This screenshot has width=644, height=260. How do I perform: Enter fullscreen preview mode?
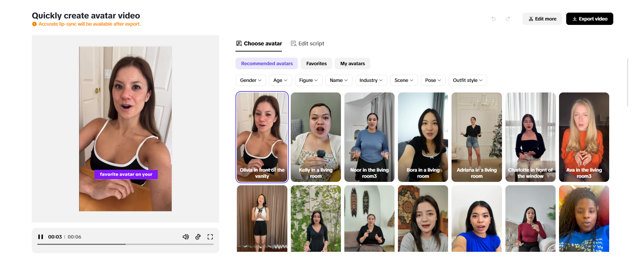click(x=210, y=237)
